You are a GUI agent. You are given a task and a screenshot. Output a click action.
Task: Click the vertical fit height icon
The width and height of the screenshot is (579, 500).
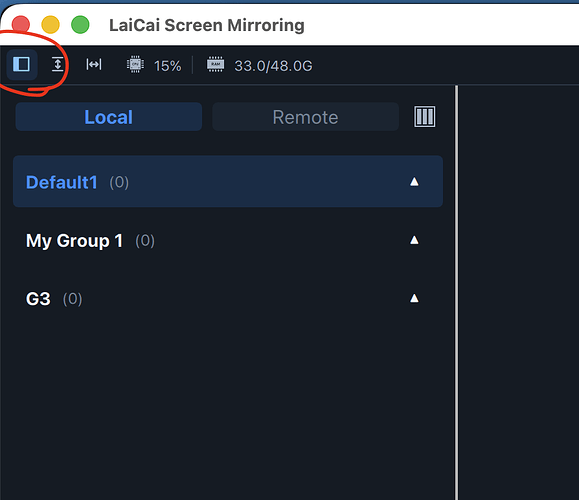click(x=58, y=65)
